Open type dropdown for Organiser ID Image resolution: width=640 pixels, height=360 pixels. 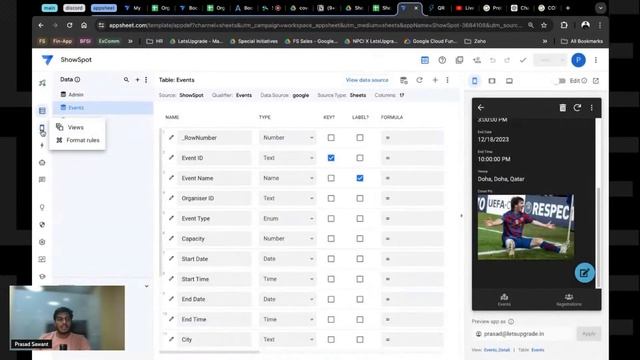(287, 198)
